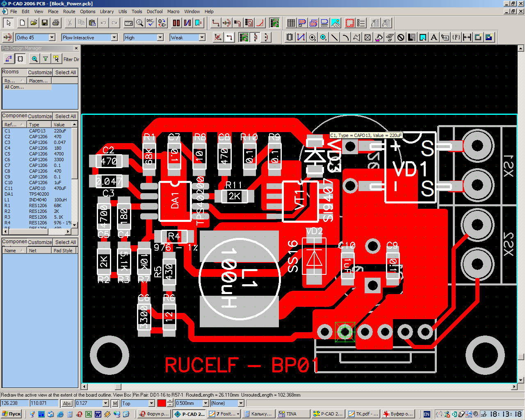Open the (None) dropdown in status bar
Image resolution: width=525 pixels, height=420 pixels.
(241, 404)
